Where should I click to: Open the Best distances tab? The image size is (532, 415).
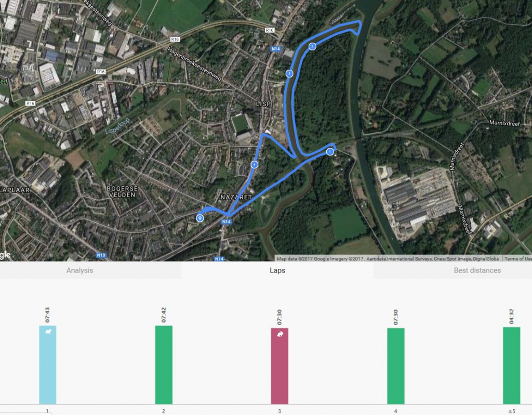[477, 270]
